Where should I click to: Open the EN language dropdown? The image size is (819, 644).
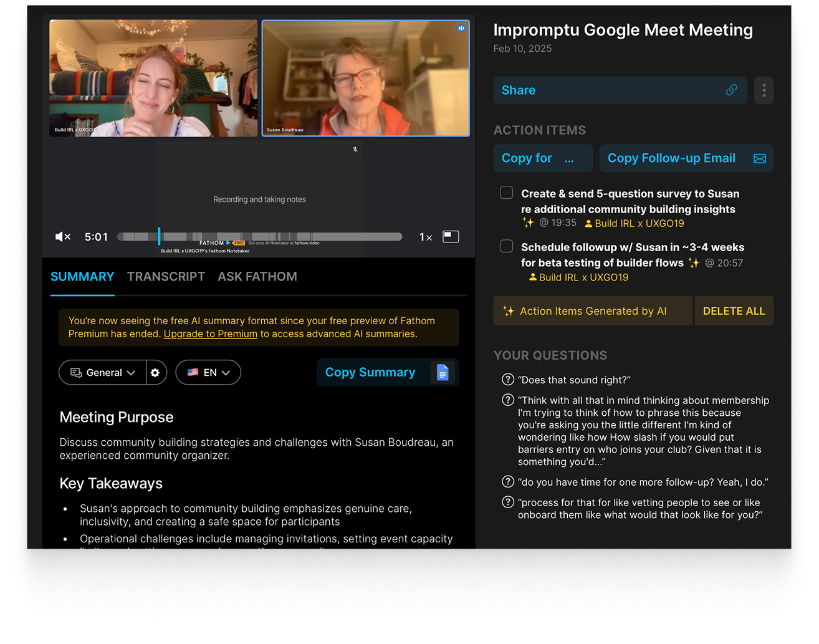point(208,373)
